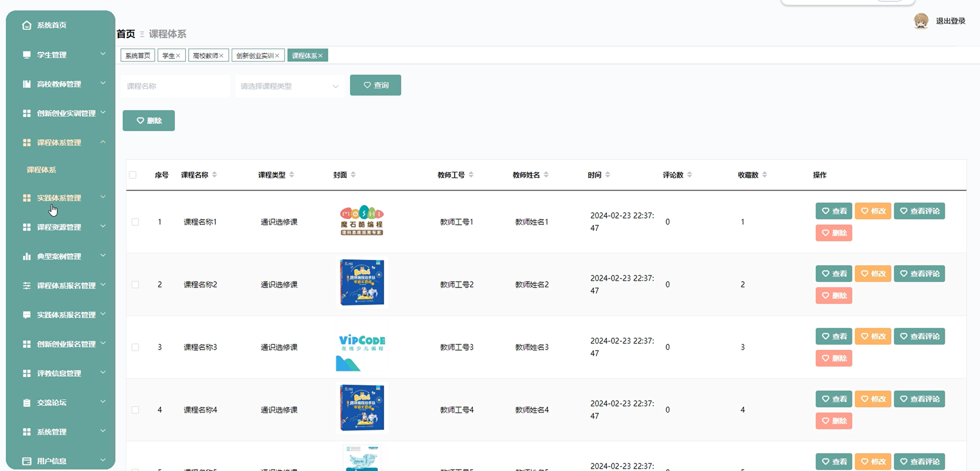This screenshot has height=471, width=980.
Task: Click the grid icon for 系统管理
Action: point(27,432)
